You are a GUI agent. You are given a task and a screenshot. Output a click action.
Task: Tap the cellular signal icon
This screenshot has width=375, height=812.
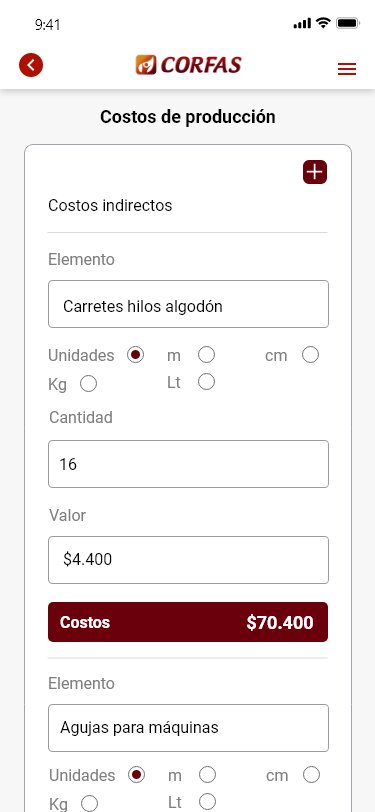(x=302, y=23)
